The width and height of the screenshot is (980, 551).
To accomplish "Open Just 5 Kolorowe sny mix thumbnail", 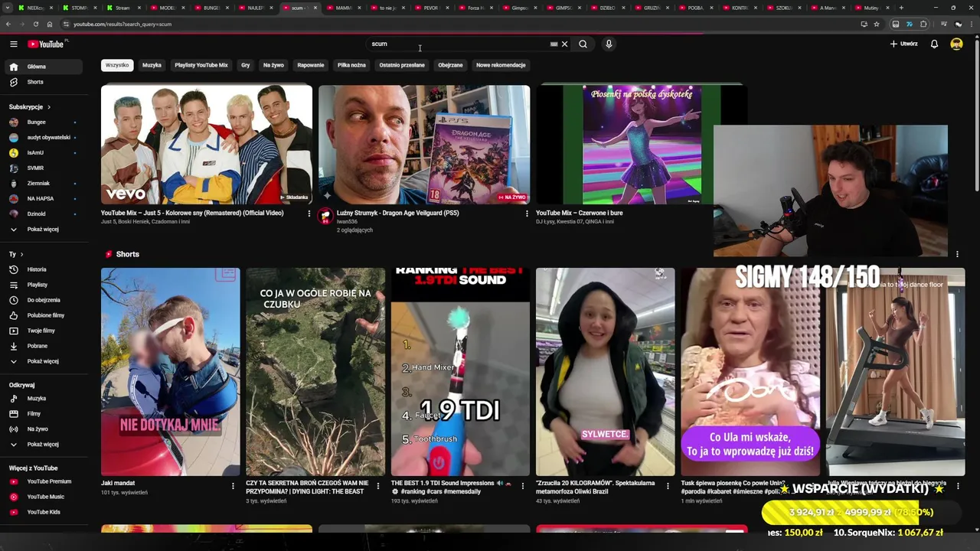I will tap(207, 144).
